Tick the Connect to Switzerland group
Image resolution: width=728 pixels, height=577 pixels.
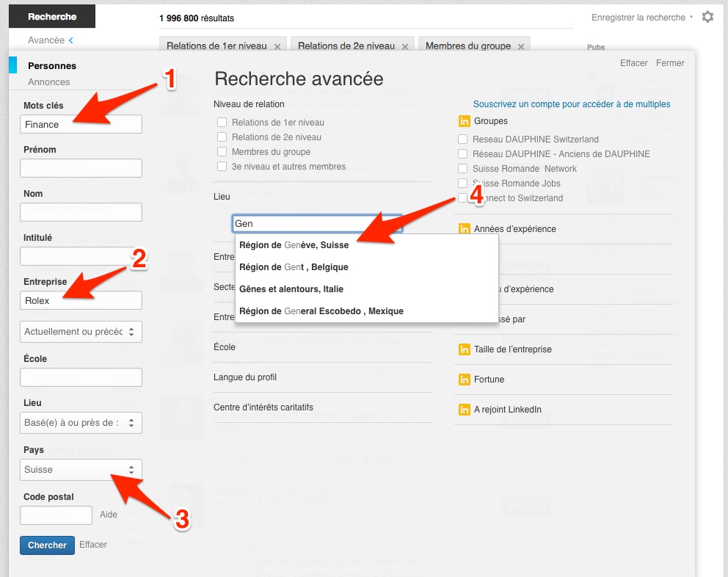click(x=462, y=198)
